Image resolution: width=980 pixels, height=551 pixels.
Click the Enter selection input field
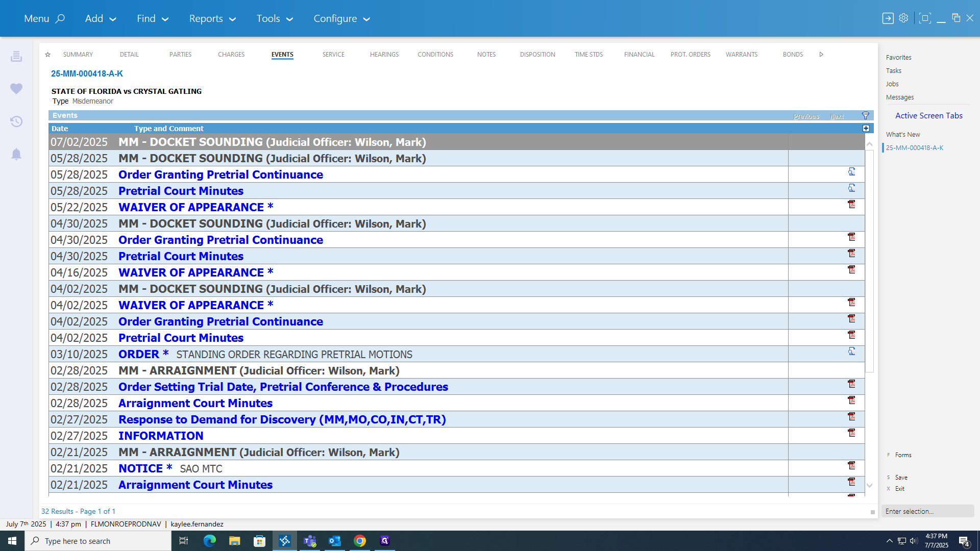point(927,511)
